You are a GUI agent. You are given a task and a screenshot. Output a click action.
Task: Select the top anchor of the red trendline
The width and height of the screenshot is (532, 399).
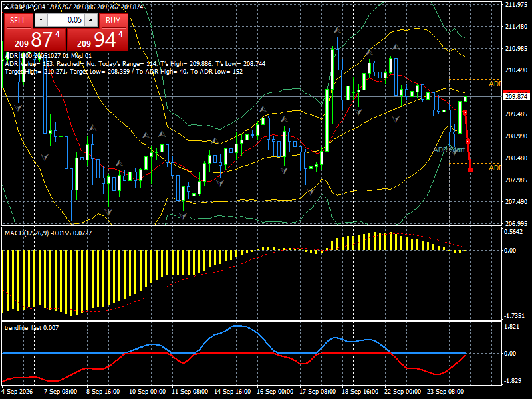tap(465, 112)
